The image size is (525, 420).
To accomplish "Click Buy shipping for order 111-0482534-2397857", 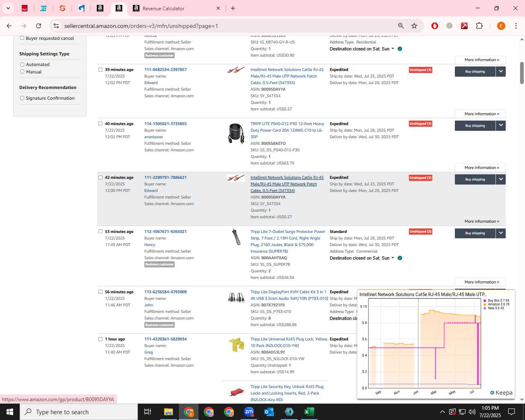I will (475, 71).
